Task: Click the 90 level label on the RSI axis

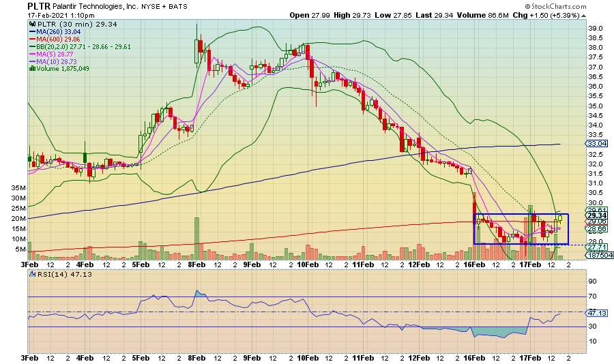Action: click(592, 282)
